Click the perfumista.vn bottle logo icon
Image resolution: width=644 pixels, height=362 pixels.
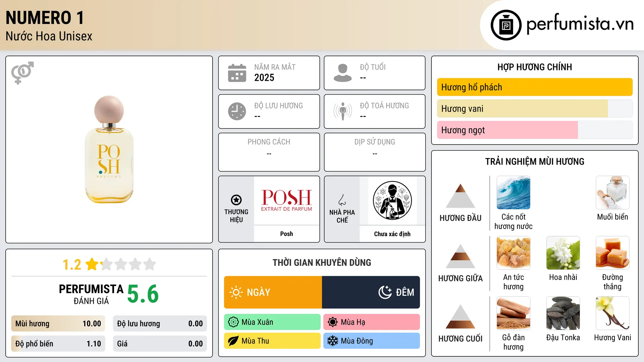point(506,25)
